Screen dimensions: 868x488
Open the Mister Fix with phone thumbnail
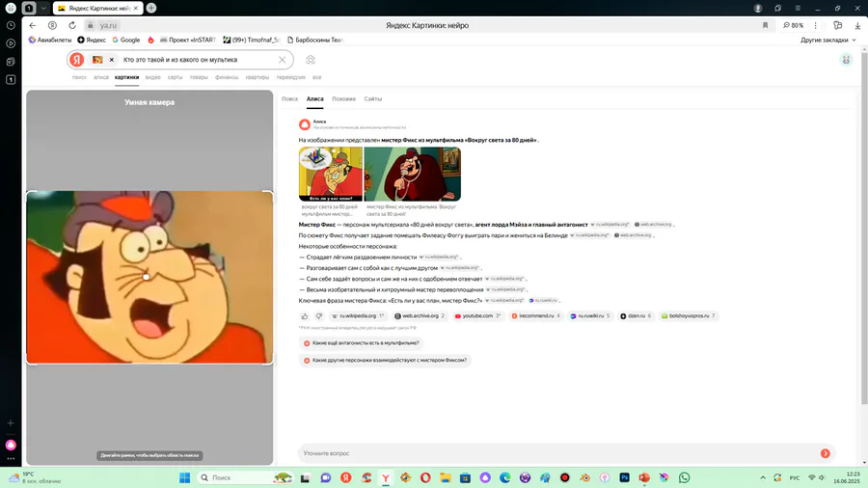point(413,175)
